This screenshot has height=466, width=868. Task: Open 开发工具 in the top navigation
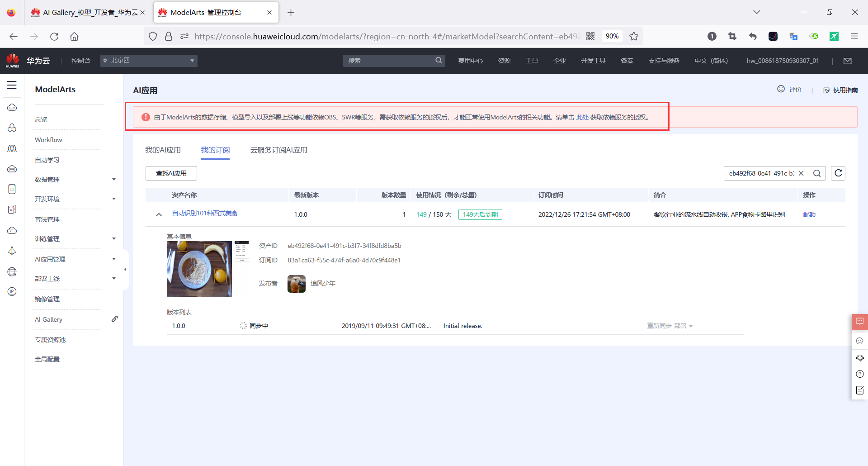593,61
